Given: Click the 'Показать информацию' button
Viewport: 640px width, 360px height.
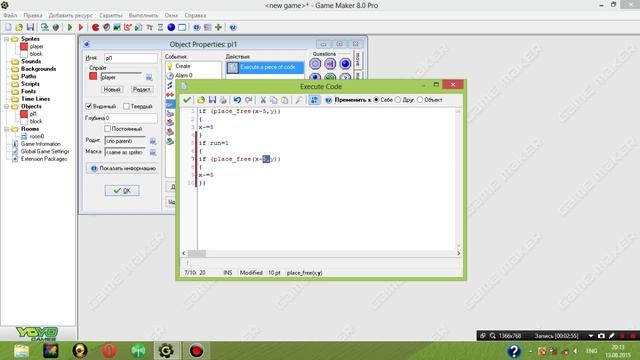Looking at the screenshot, I should tap(123, 168).
